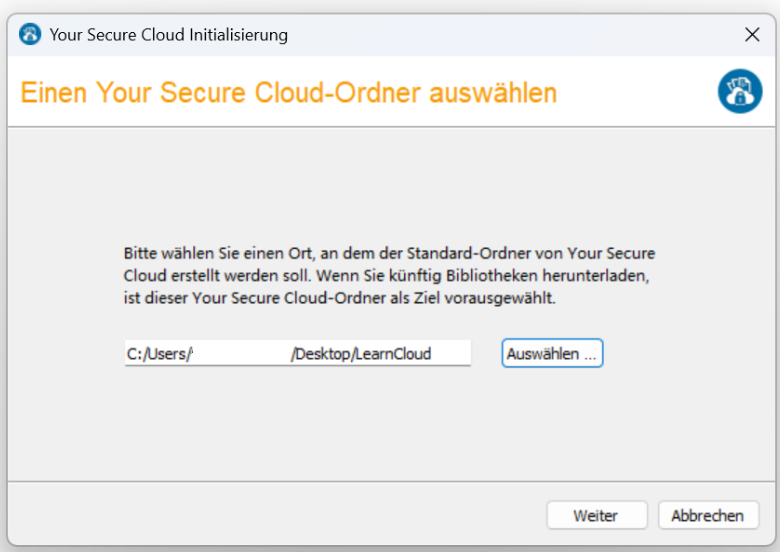Viewport: 780px width, 552px height.
Task: Cancel setup with the Abbrechen button
Action: [x=708, y=515]
